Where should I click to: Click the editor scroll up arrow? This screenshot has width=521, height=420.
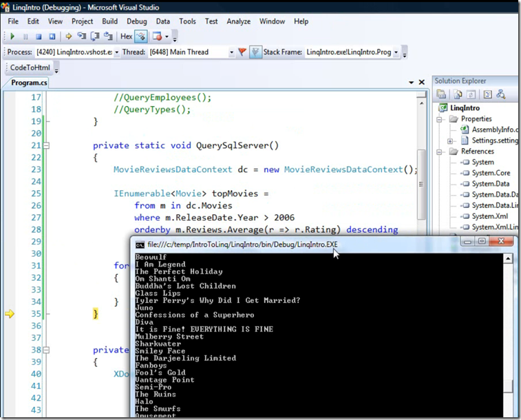click(421, 103)
